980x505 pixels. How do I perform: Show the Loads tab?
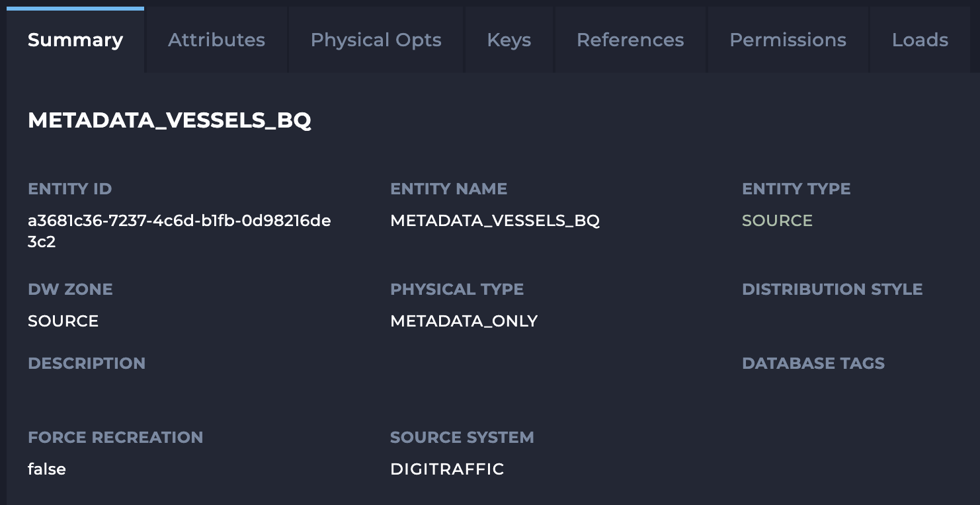coord(920,40)
